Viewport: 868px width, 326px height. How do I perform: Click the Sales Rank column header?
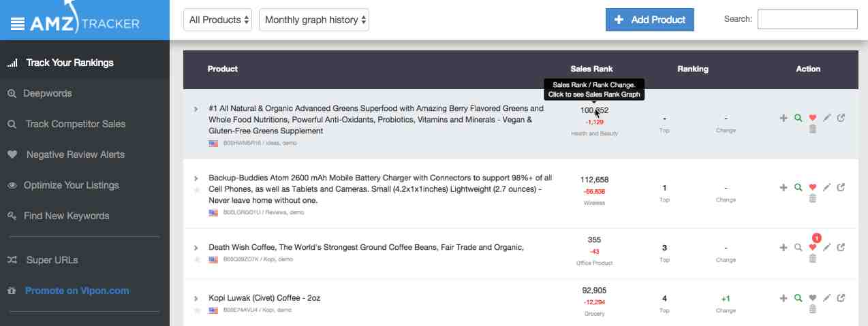[x=591, y=69]
